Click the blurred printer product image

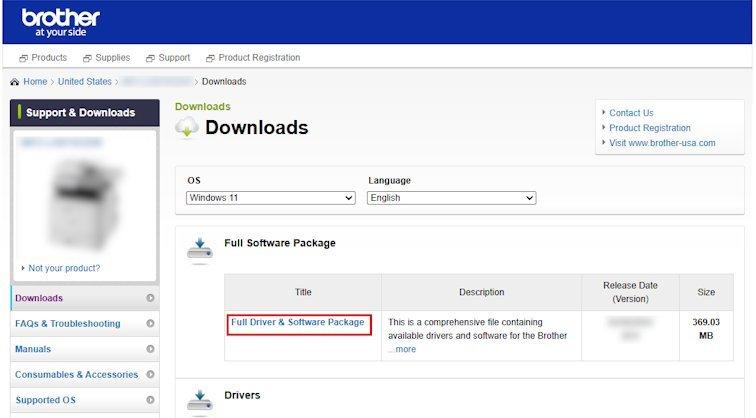coord(85,205)
